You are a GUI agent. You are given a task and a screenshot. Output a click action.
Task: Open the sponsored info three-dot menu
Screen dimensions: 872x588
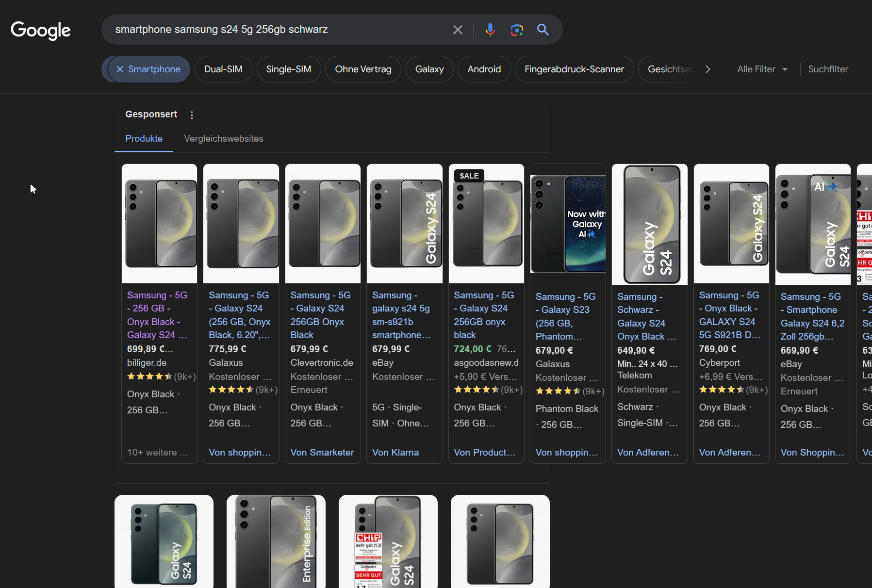point(192,115)
